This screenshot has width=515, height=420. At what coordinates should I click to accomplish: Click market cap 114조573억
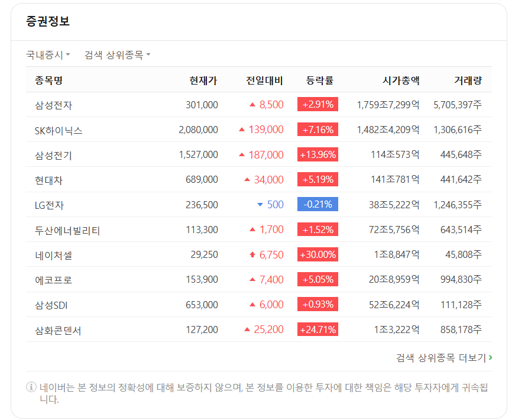coord(395,155)
